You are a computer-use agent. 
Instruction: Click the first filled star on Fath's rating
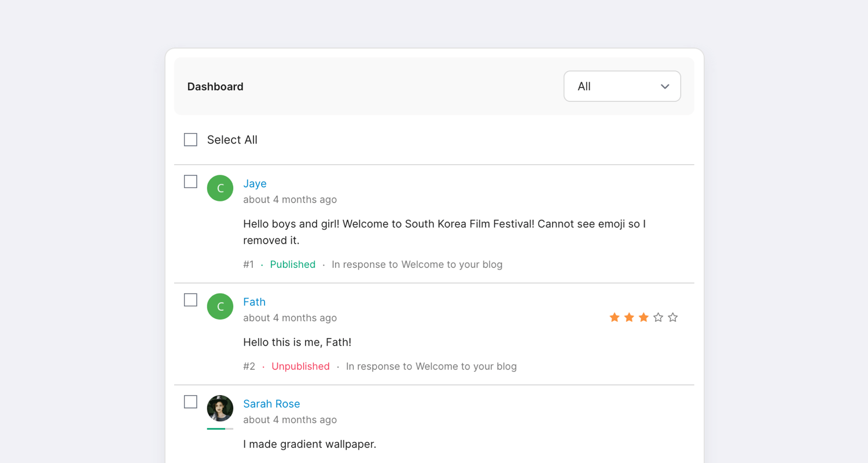(614, 317)
